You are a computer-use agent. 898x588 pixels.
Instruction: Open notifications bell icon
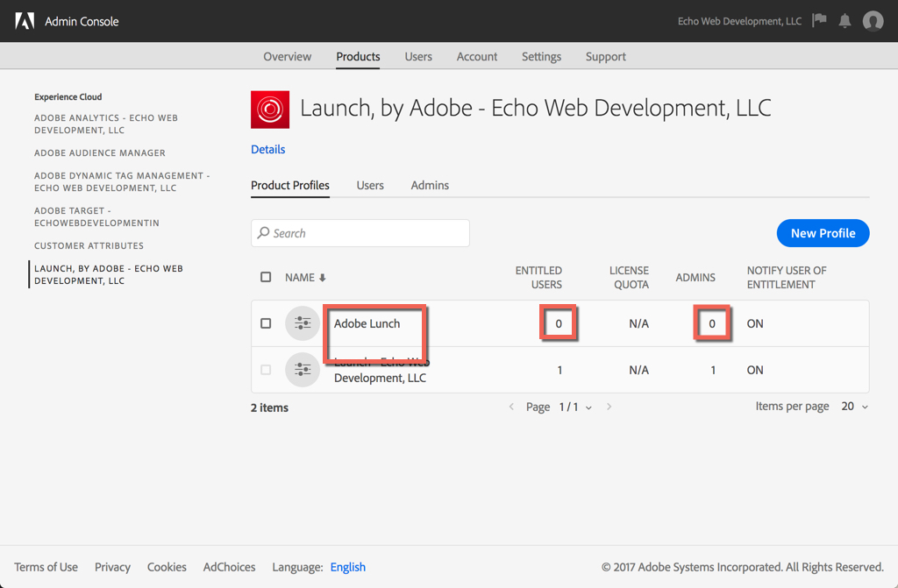845,21
